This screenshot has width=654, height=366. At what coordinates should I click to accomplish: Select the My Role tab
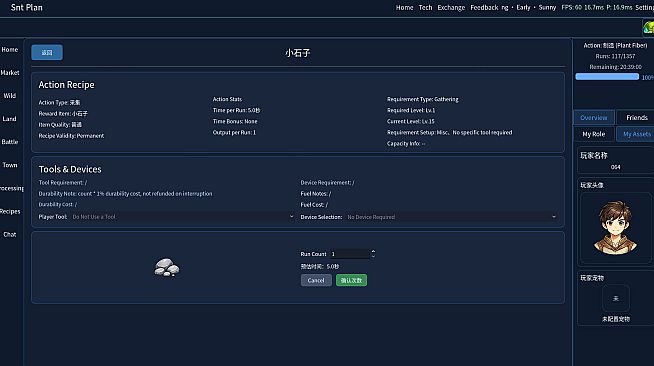tap(594, 134)
